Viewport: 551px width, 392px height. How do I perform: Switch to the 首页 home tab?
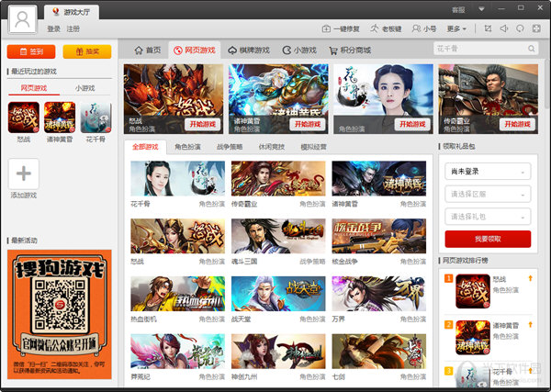148,50
